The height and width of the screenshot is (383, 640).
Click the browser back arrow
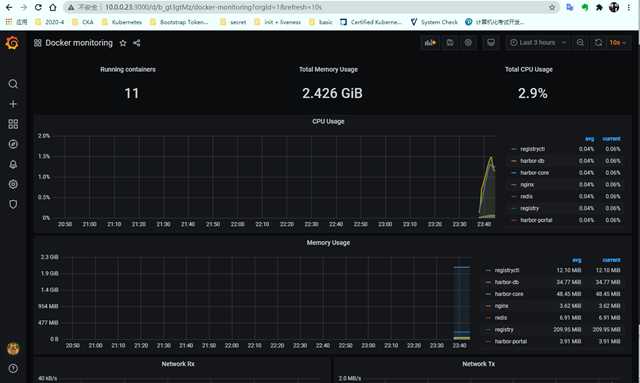click(9, 7)
